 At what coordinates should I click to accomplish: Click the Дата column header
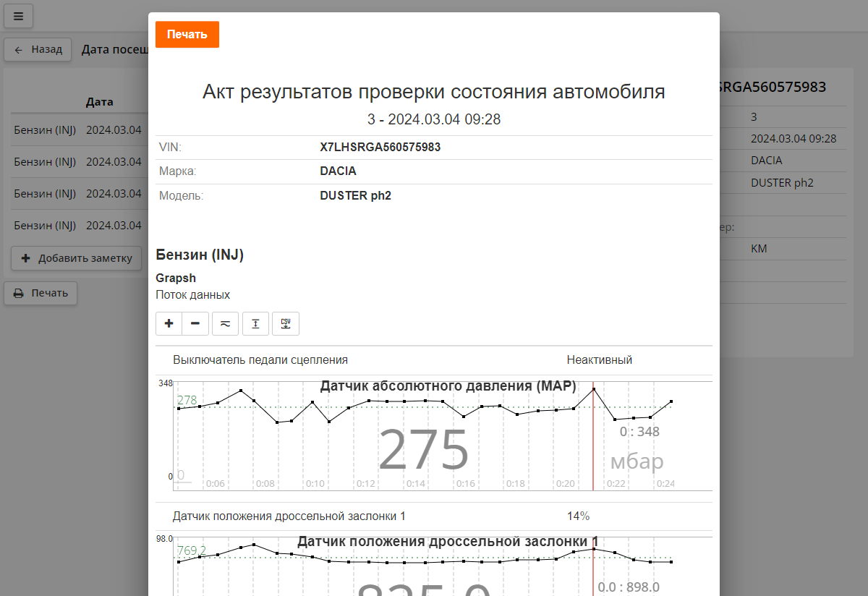[x=99, y=101]
